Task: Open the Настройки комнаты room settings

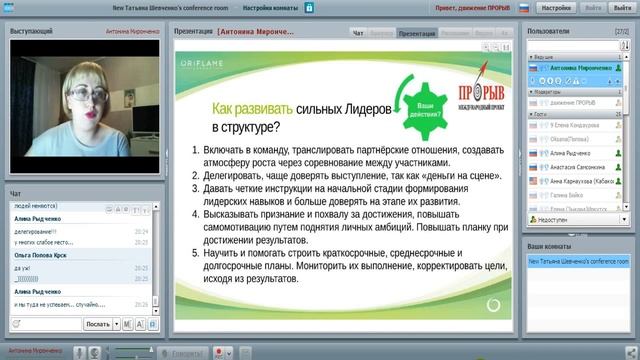Action: pos(270,8)
